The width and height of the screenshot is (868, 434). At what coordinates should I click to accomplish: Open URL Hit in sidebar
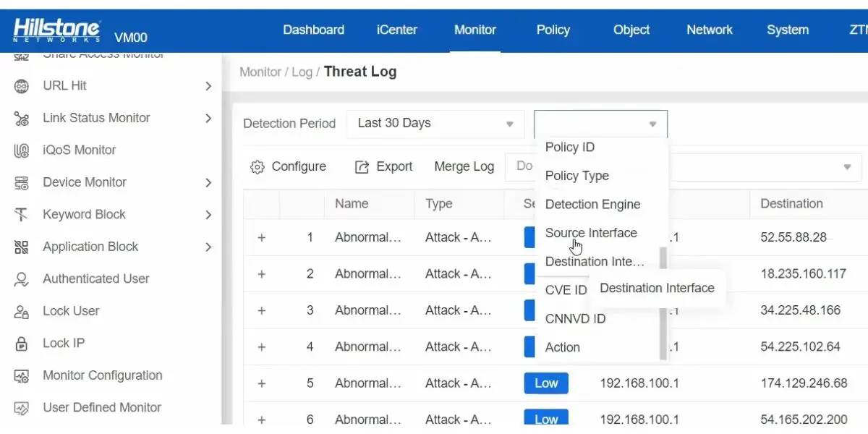64,86
